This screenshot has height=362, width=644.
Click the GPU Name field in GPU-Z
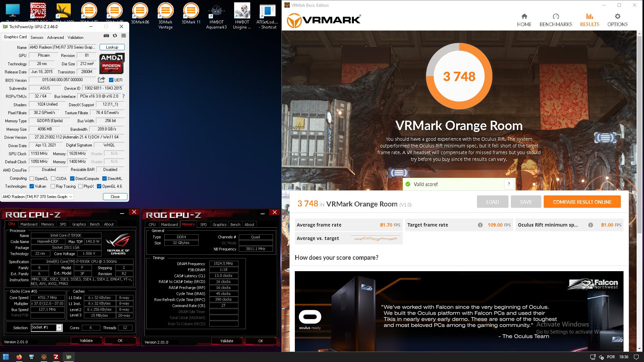pyautogui.click(x=62, y=47)
